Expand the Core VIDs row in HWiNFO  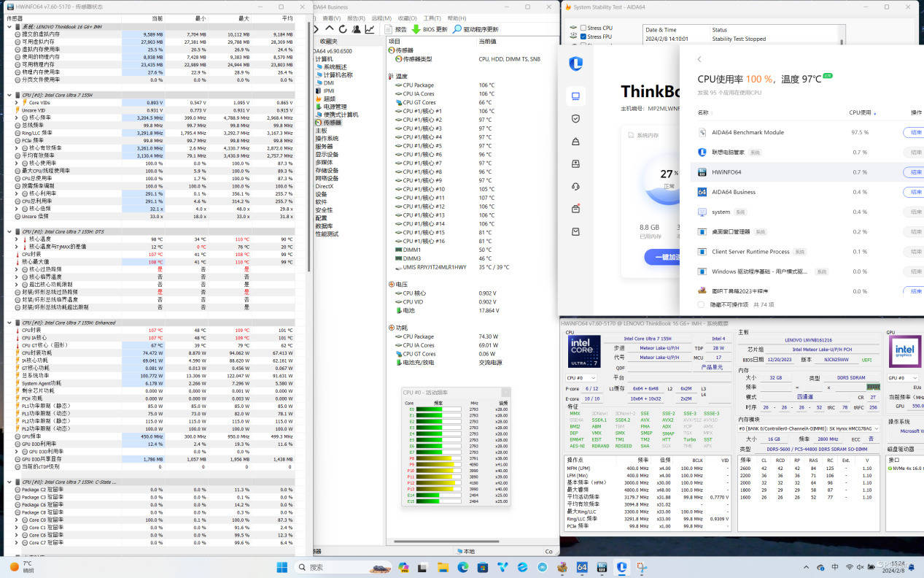(x=17, y=103)
